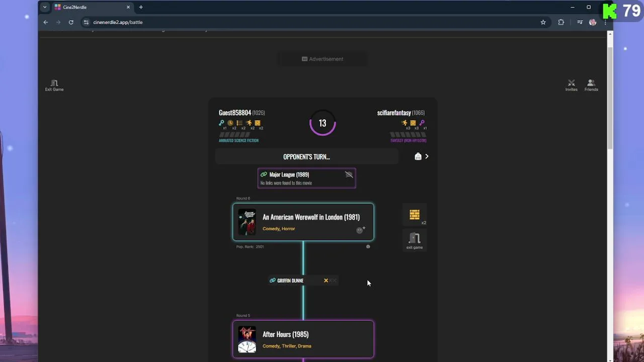644x362 pixels.
Task: Click the Comedy, Thriller, Drama genre text
Action: [x=287, y=346]
